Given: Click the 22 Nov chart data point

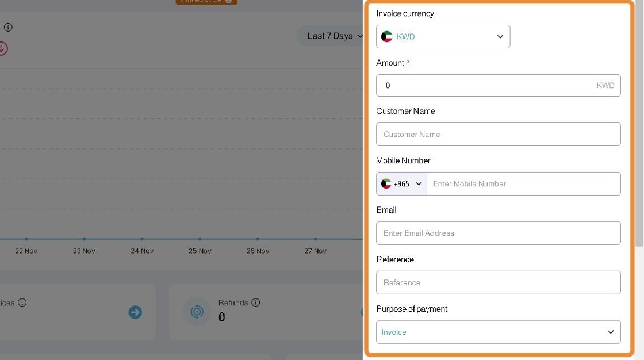Looking at the screenshot, I should [x=26, y=239].
